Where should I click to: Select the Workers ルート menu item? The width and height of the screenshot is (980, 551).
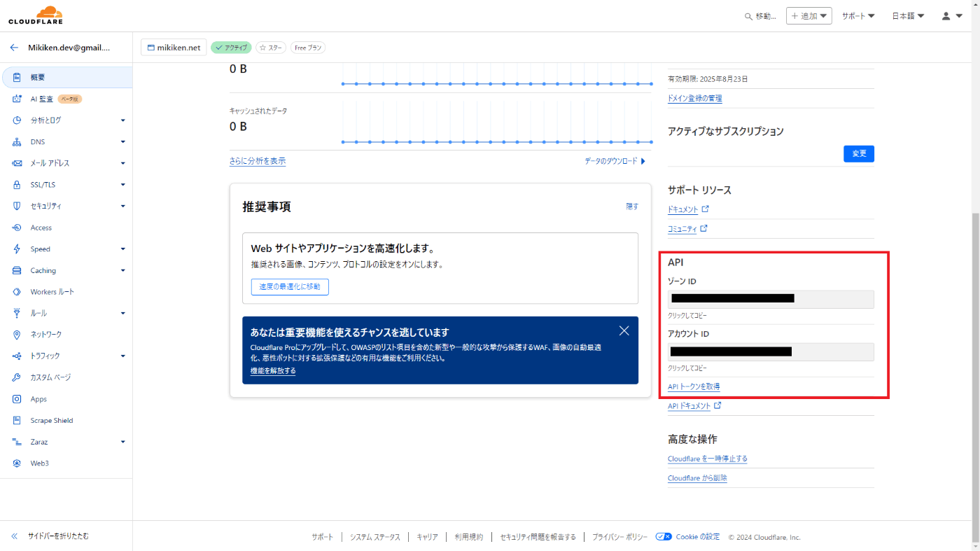66,292
